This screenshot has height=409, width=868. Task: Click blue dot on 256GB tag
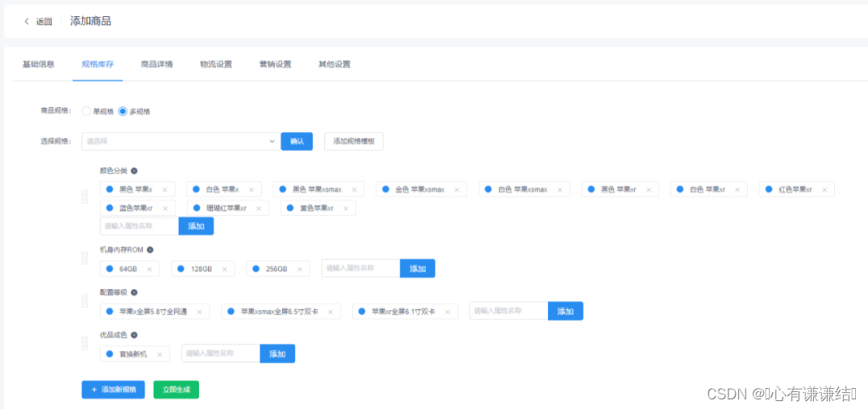255,269
